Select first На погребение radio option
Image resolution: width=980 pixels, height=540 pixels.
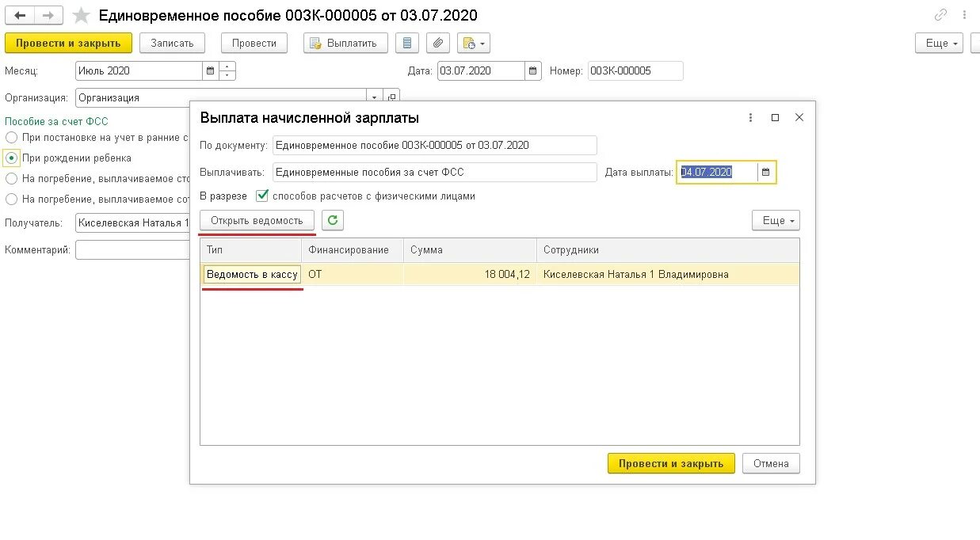click(11, 178)
